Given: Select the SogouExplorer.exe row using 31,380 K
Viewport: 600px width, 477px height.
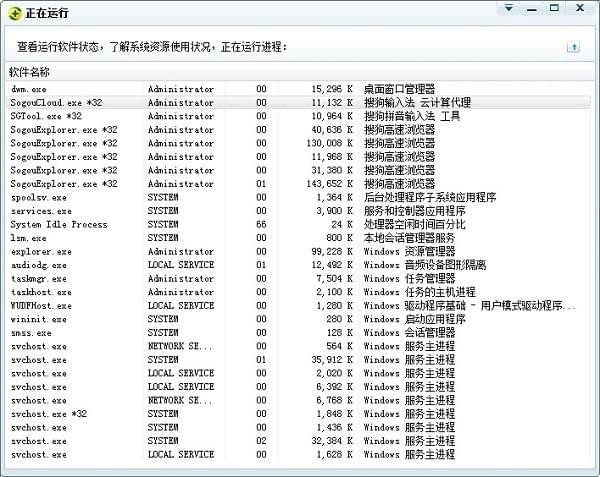Looking at the screenshot, I should point(300,170).
